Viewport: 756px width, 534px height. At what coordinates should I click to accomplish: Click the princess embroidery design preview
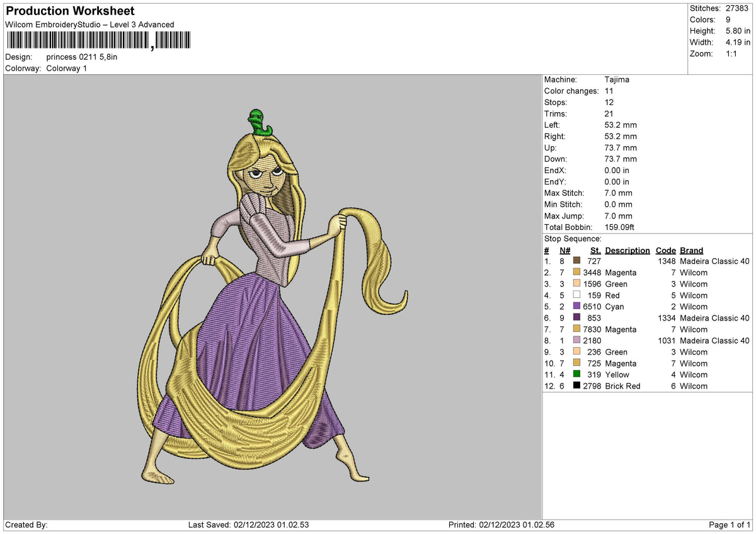(273, 296)
